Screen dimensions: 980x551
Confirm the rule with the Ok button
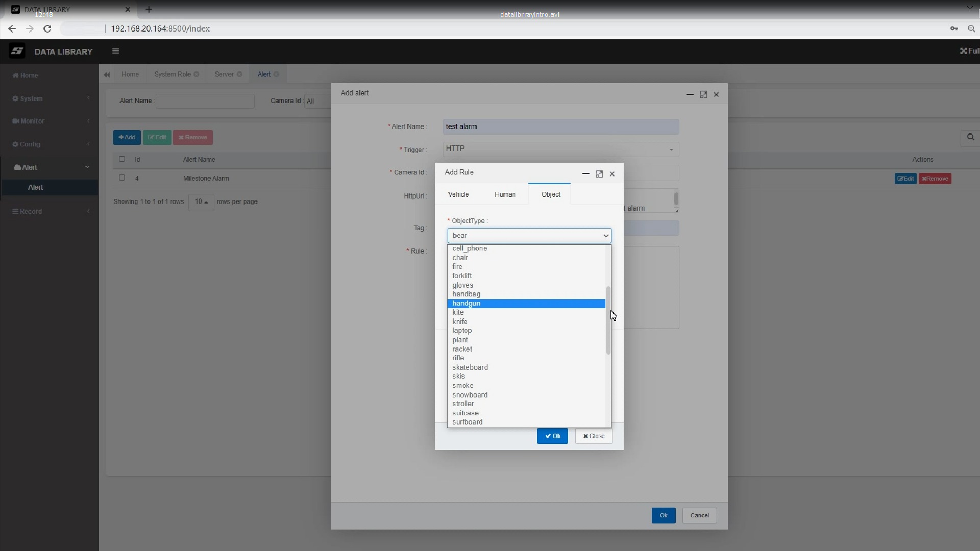pos(552,436)
